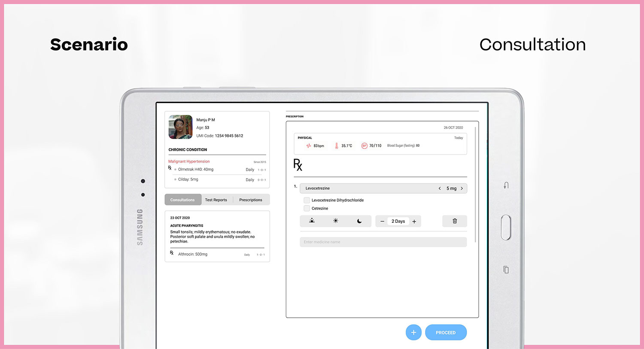
Task: Check the Levocetrezine Dihydrochloride checkbox
Action: 307,200
